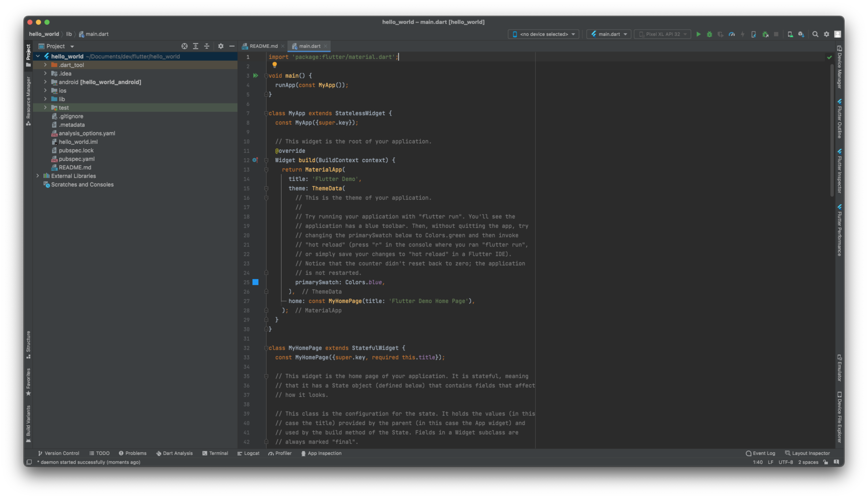Click the run gutter arrow beside main()

255,76
